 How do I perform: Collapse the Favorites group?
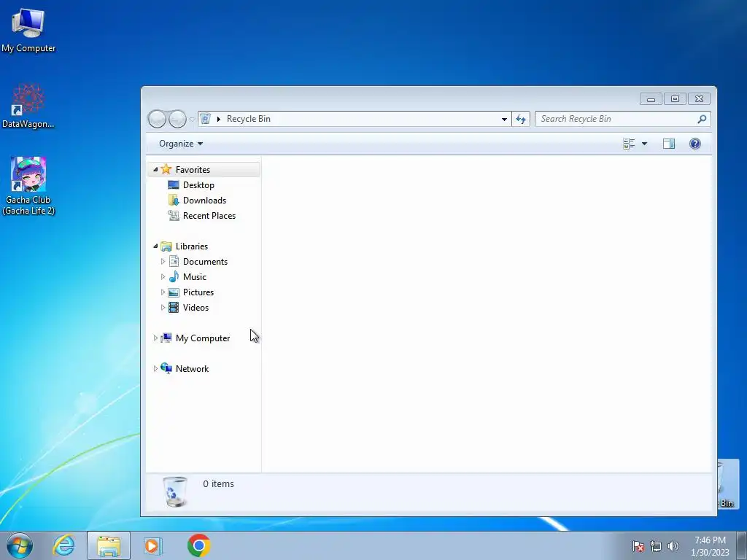(x=155, y=169)
